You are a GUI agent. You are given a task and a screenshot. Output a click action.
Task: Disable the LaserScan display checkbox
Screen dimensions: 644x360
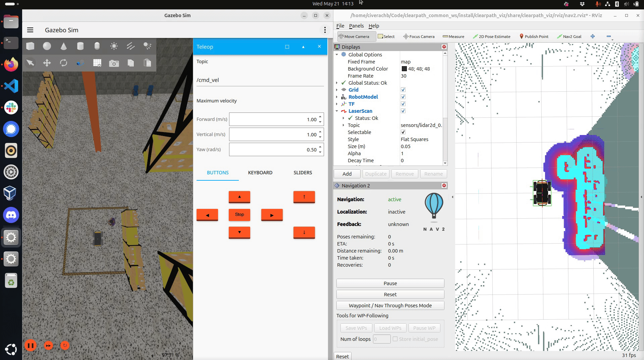pos(403,111)
